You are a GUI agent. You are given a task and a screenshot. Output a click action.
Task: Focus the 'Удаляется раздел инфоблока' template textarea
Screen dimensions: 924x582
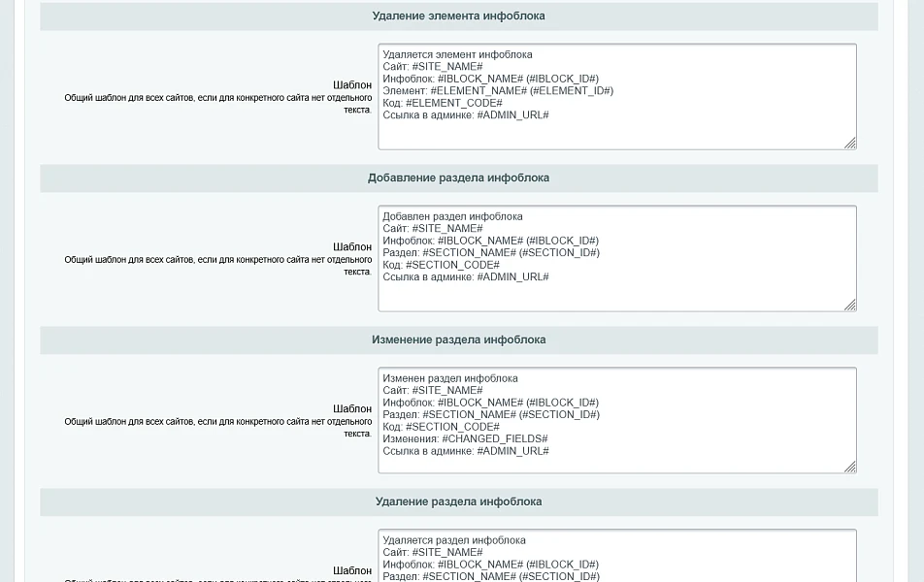(x=617, y=556)
